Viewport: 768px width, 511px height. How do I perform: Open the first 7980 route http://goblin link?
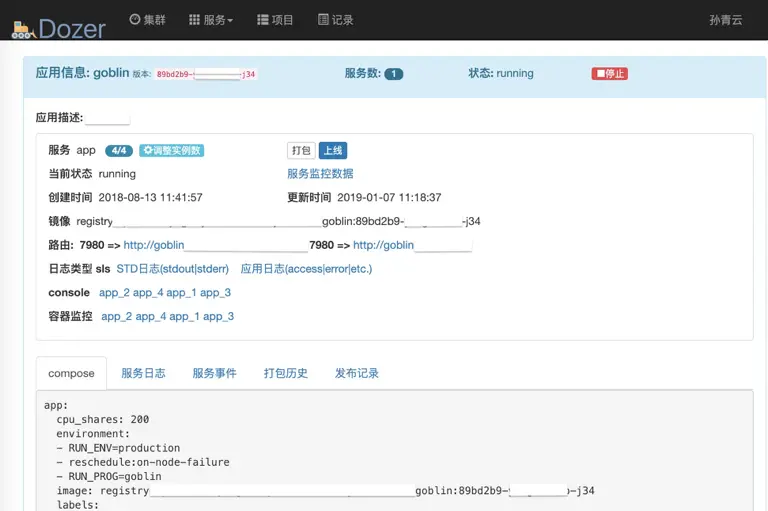click(x=154, y=245)
